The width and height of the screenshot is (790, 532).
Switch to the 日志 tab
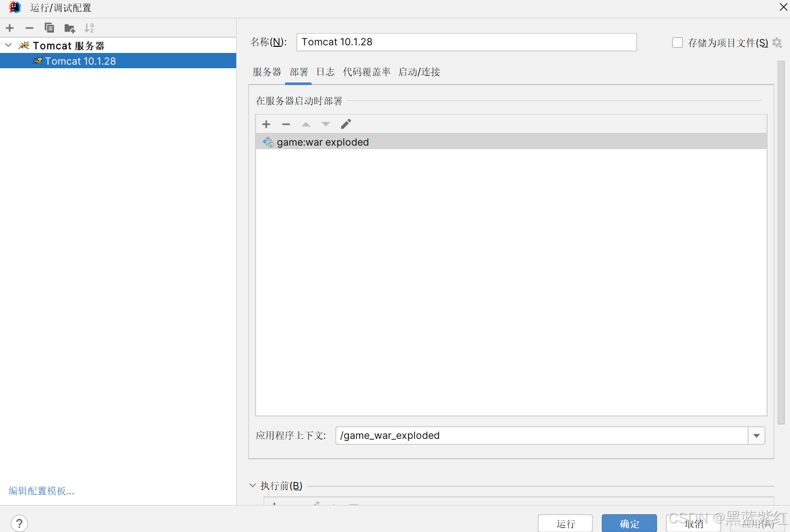[x=326, y=72]
